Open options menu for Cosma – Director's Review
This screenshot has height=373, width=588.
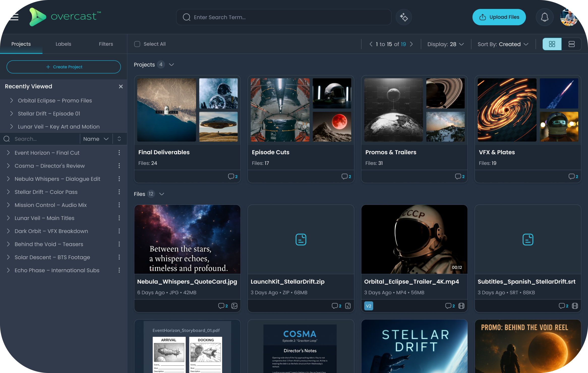[x=119, y=166]
